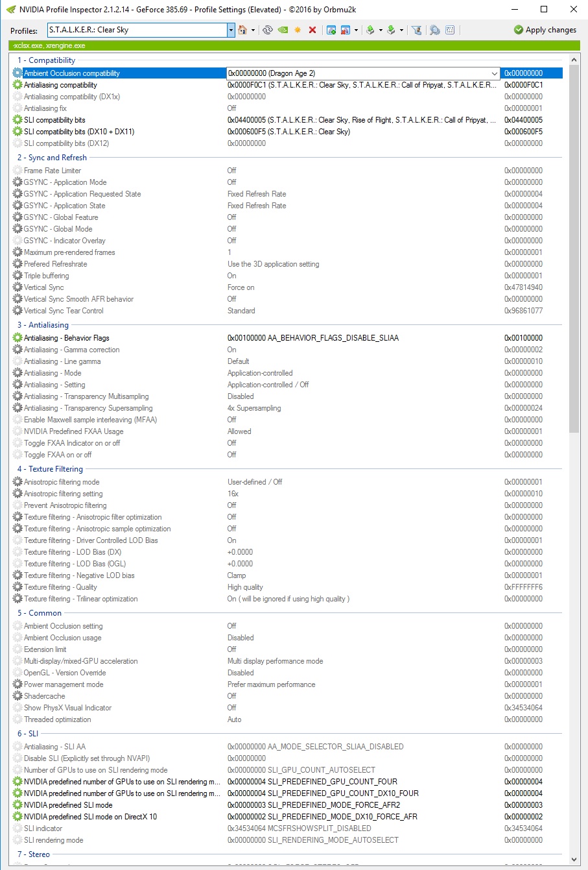Click the orange star new profile icon
The image size is (588, 870).
click(x=298, y=30)
